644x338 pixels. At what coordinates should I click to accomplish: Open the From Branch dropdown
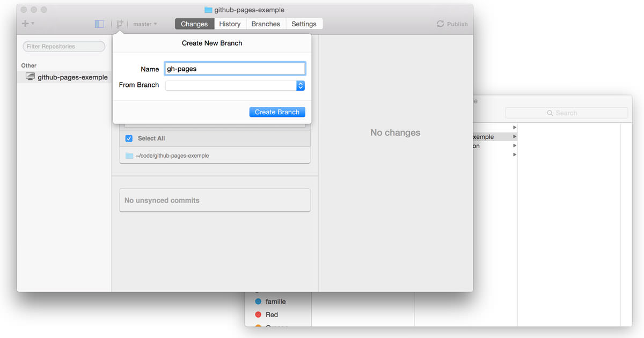pos(235,85)
